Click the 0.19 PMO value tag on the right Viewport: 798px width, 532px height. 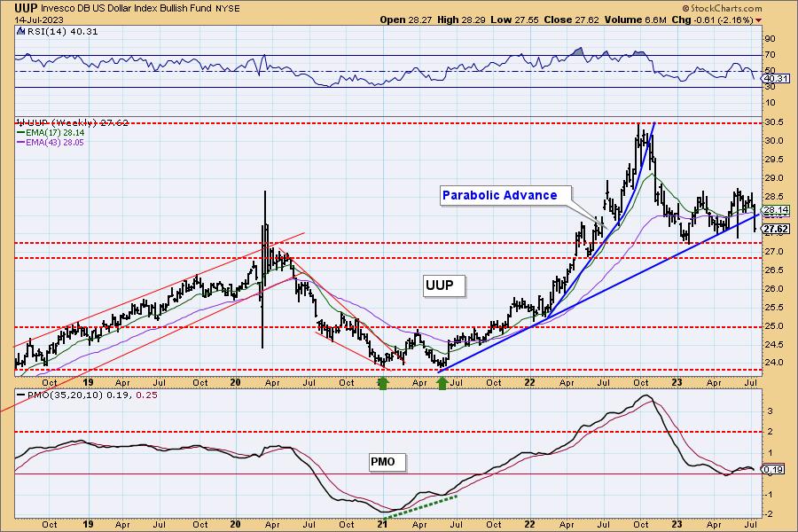(774, 469)
